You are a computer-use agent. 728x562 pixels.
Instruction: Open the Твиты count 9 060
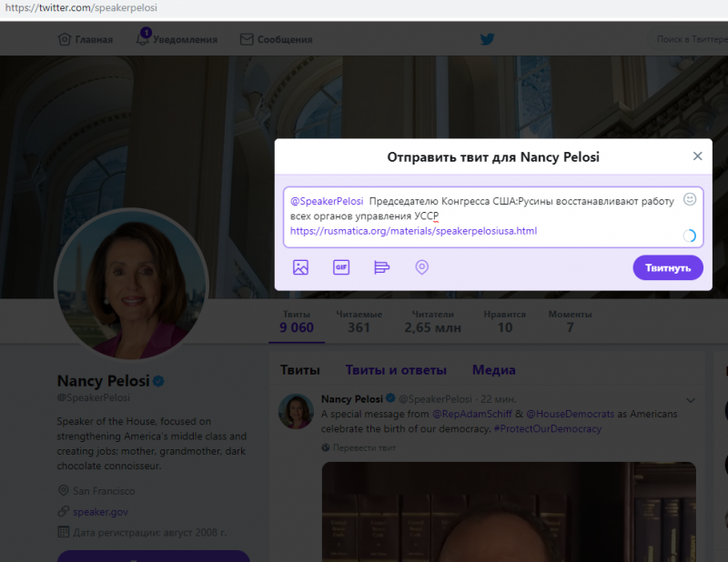pos(297,322)
